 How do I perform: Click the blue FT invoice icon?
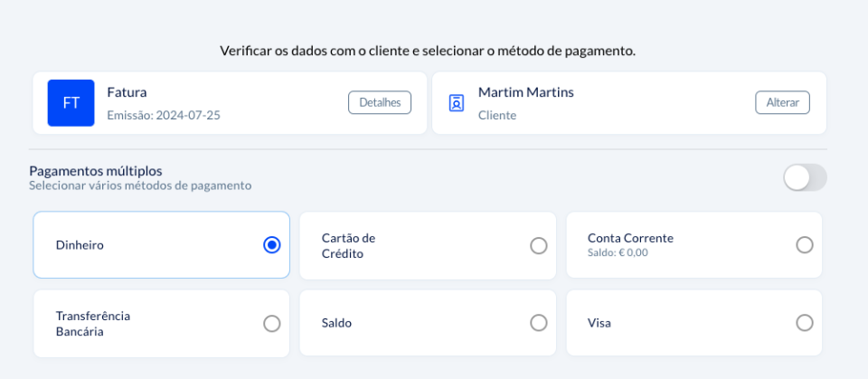[x=71, y=103]
